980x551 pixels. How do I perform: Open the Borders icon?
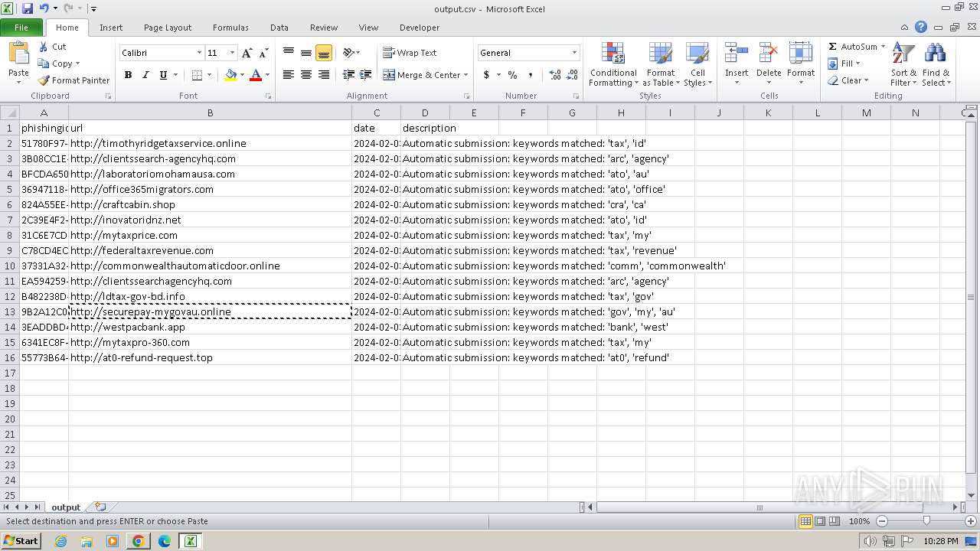click(197, 75)
